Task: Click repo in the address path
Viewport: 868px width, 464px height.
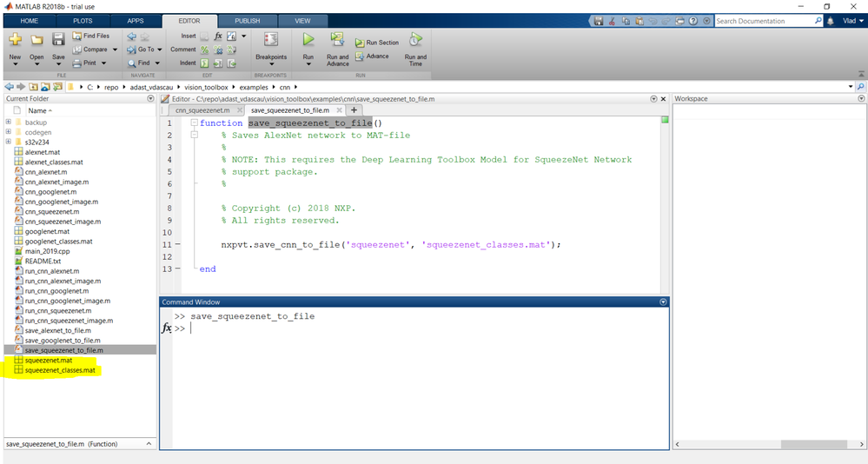Action: pyautogui.click(x=111, y=87)
